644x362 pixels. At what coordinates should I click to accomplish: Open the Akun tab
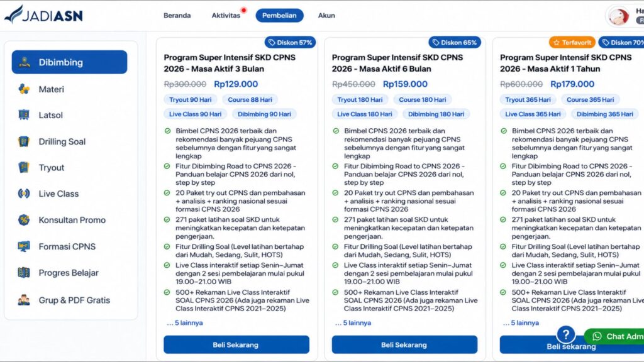[x=326, y=16]
